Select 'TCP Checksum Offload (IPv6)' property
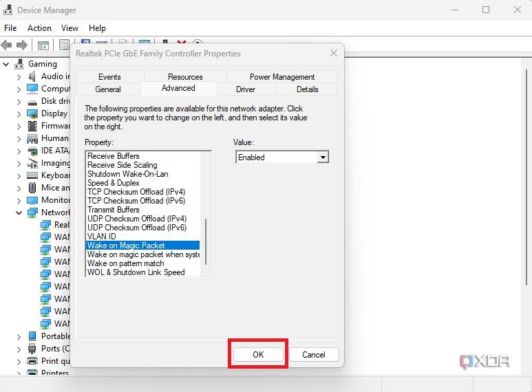 pos(136,201)
